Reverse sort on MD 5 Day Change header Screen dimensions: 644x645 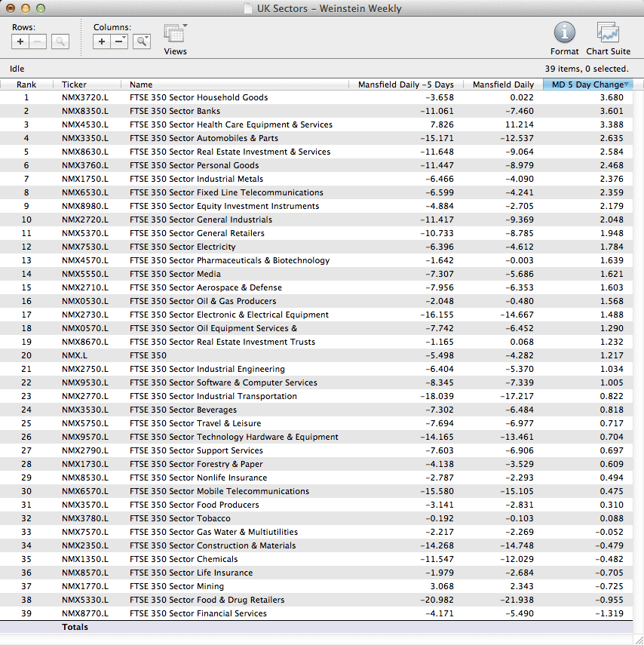(587, 84)
